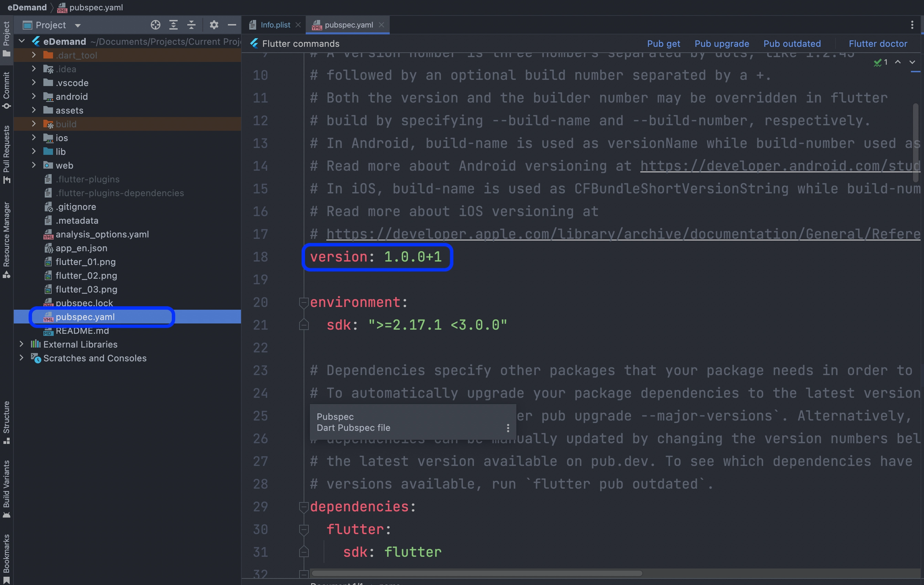924x585 pixels.
Task: Fold the dependencies block at line 29
Action: (x=304, y=507)
